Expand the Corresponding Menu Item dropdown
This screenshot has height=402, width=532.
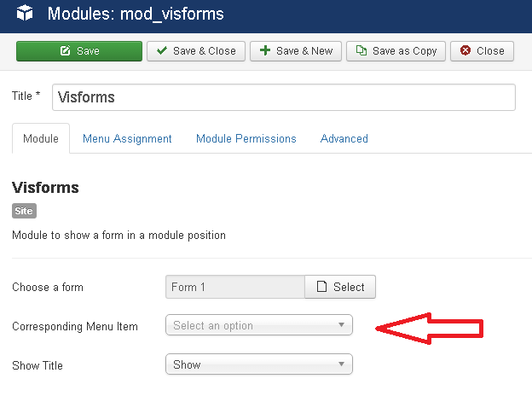point(257,325)
